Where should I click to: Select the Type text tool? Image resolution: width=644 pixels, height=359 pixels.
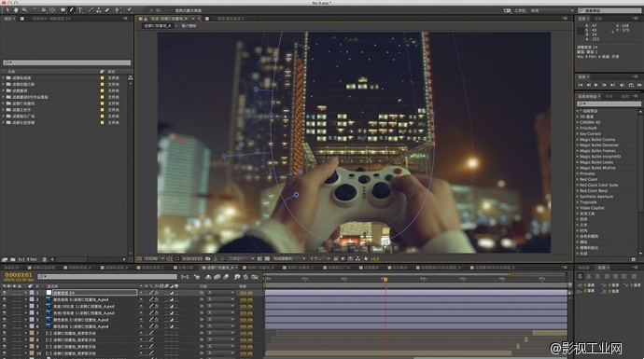(x=80, y=10)
